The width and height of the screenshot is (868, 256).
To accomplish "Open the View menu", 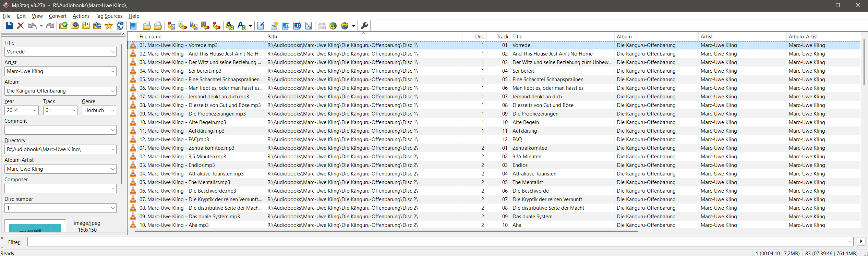I will pos(37,16).
